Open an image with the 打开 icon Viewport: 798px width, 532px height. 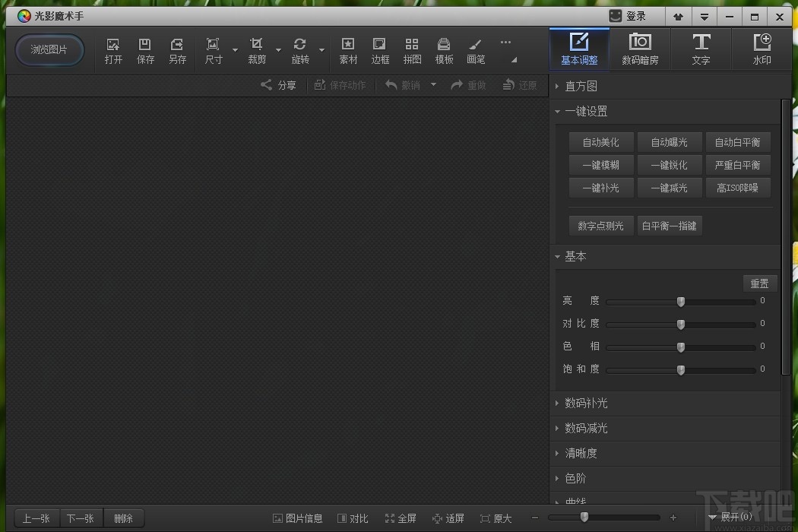[113, 51]
